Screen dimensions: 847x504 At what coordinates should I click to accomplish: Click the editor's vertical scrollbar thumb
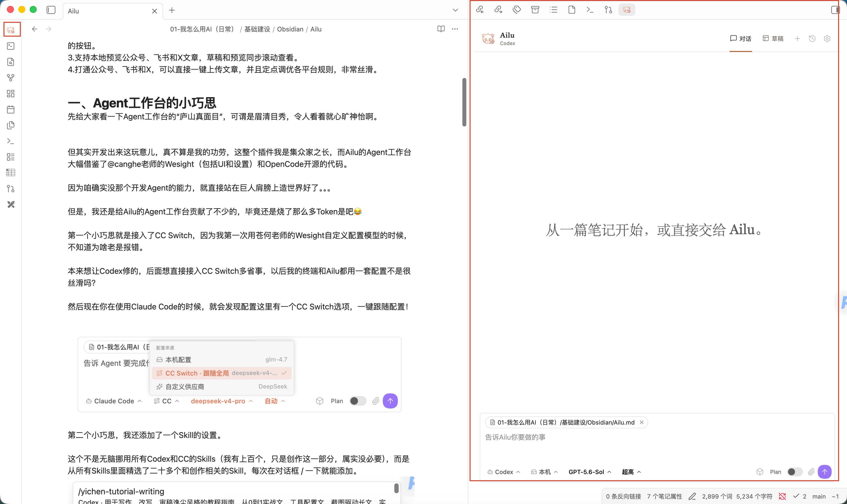464,102
